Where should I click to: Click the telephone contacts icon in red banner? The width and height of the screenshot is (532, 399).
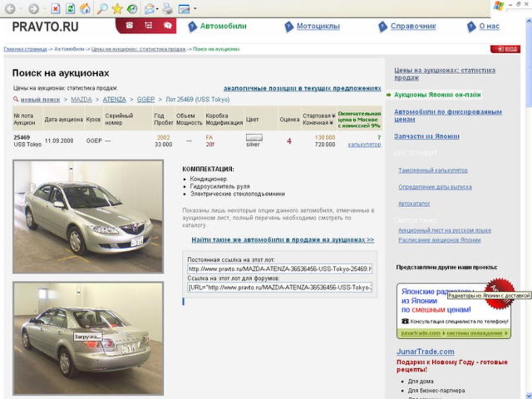coord(129,25)
